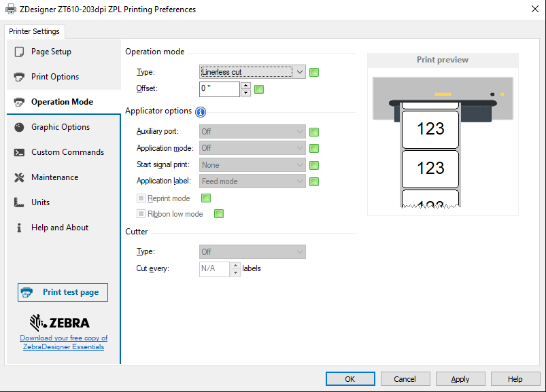Open the Cutter Type dropdown
This screenshot has width=546, height=392.
click(x=252, y=252)
